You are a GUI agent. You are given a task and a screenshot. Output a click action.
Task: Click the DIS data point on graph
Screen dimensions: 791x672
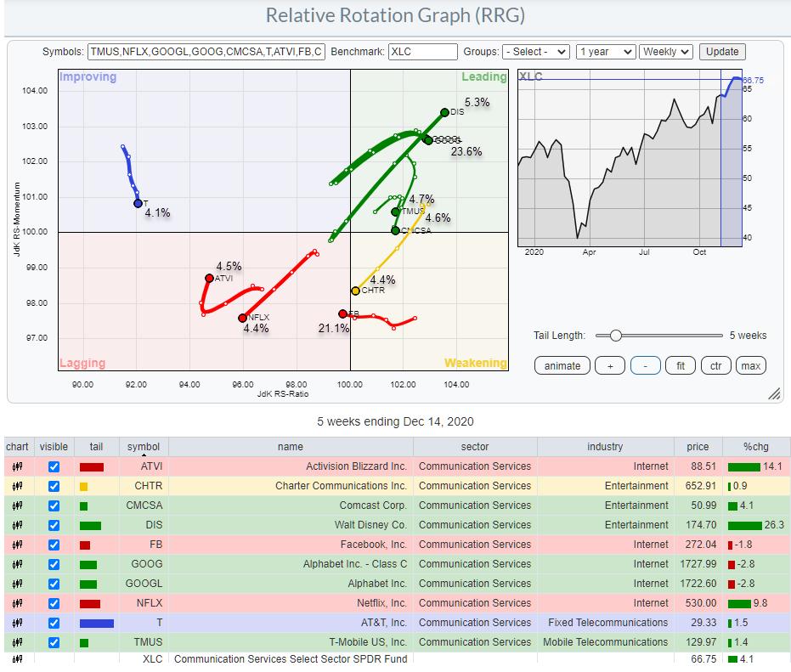click(444, 112)
